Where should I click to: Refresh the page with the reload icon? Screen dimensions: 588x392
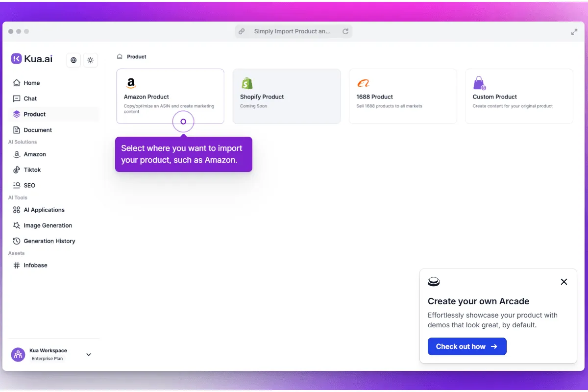pyautogui.click(x=345, y=31)
